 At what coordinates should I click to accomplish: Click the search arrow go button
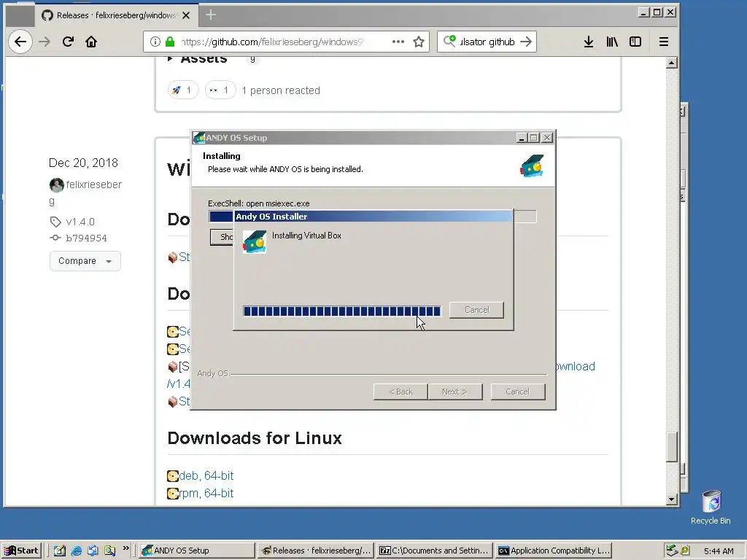coord(526,42)
